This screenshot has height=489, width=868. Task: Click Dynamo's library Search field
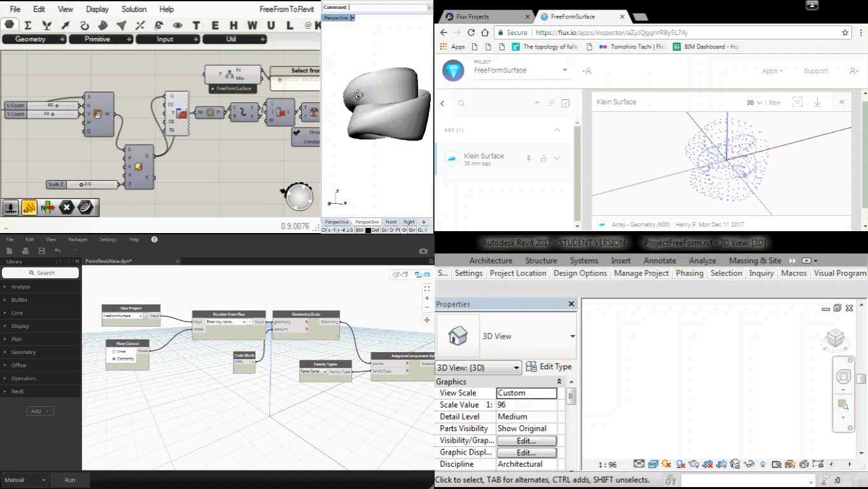(x=41, y=273)
